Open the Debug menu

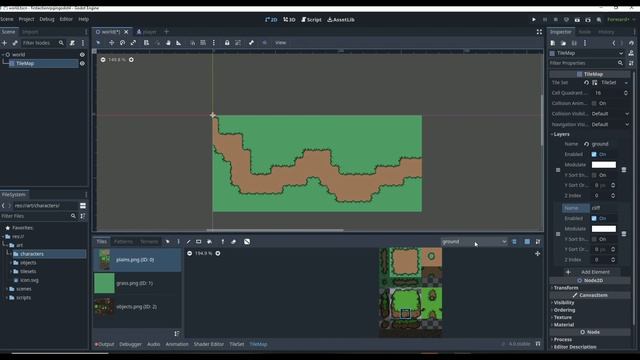pos(47,19)
